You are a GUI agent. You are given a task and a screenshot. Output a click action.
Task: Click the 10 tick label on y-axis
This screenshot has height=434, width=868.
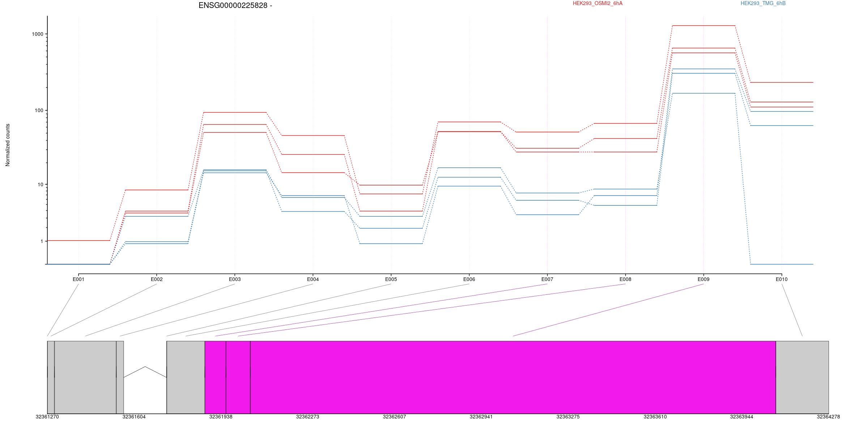point(40,184)
